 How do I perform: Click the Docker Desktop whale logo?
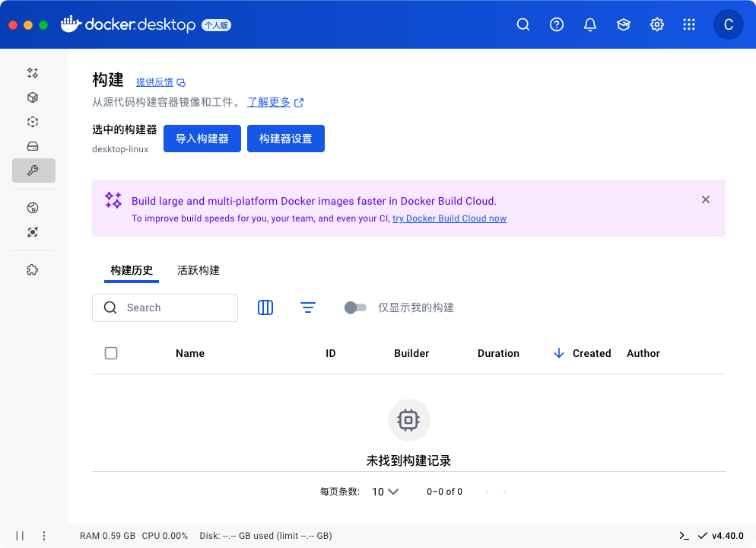(x=71, y=24)
